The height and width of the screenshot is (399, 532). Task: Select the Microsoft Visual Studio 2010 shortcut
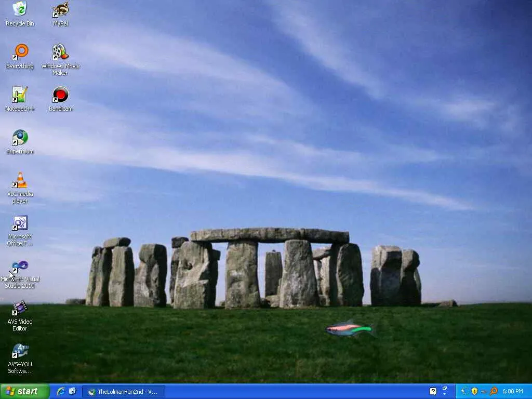click(x=20, y=274)
